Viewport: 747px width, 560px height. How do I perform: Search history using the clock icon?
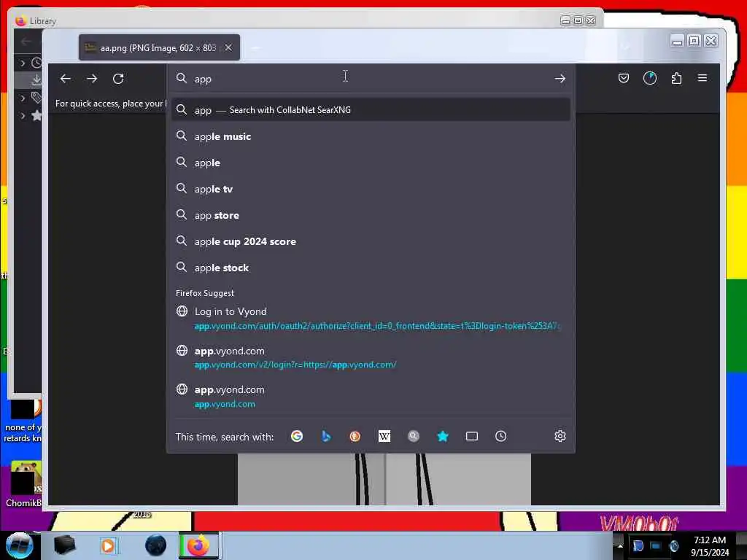(500, 436)
